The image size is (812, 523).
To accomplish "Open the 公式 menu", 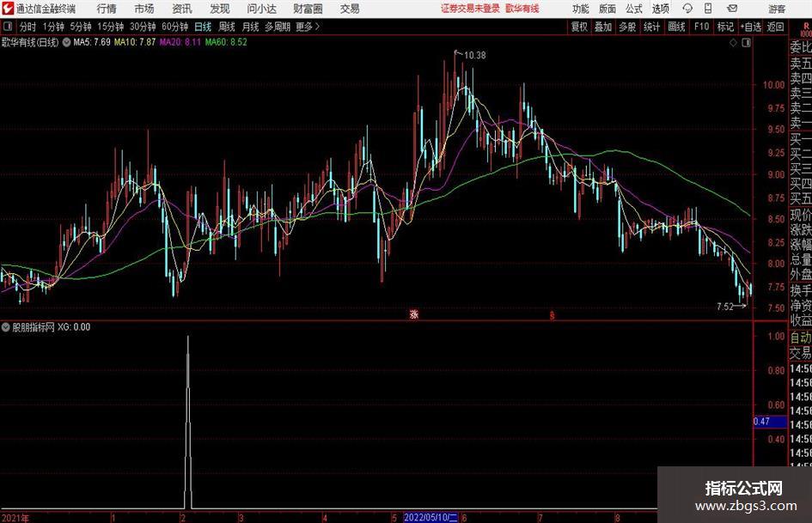I will (x=634, y=9).
